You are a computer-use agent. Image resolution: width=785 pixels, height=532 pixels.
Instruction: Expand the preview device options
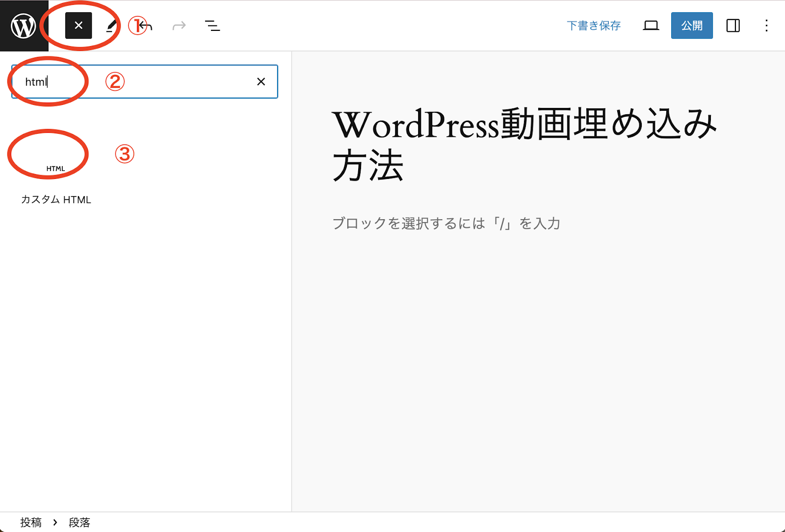pos(651,25)
